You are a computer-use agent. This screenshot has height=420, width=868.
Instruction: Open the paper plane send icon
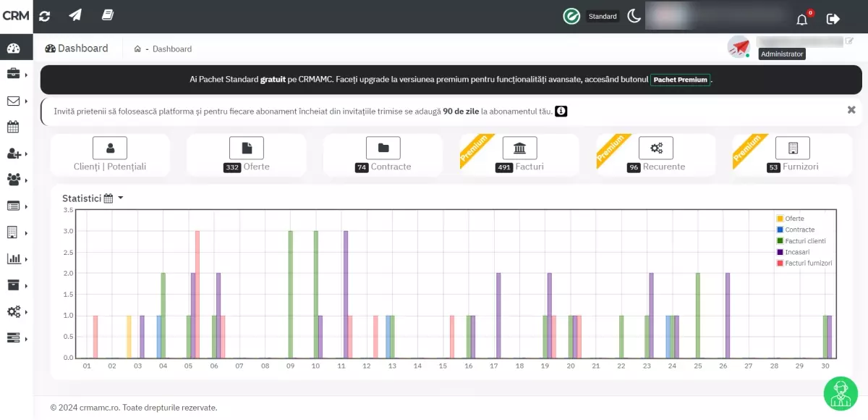[x=75, y=14]
